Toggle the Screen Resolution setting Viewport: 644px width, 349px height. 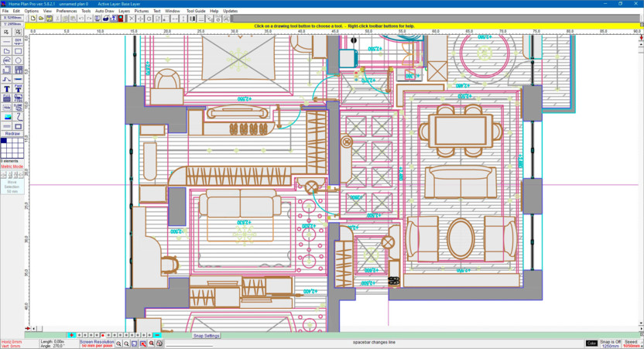coord(98,343)
